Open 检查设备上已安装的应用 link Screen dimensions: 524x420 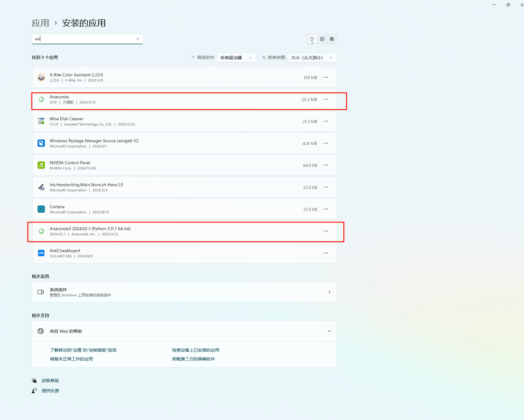coord(196,350)
